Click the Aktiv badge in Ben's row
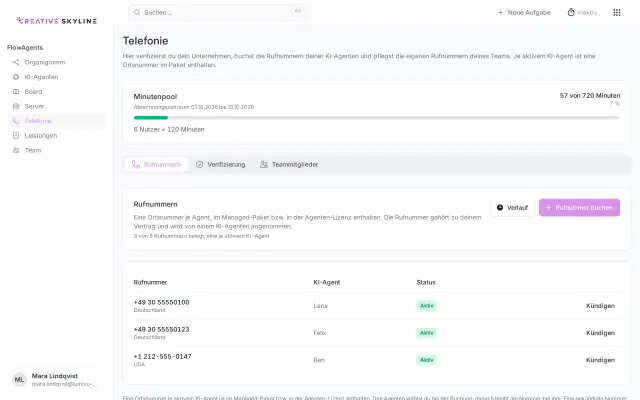 [x=427, y=360]
